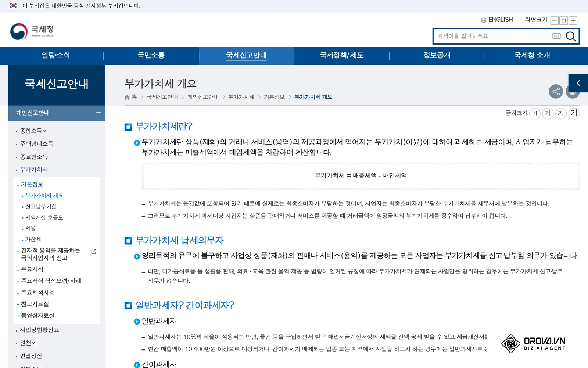Open the 국세신고안내 main menu
Screen dimensions: 588x368
(x=246, y=55)
